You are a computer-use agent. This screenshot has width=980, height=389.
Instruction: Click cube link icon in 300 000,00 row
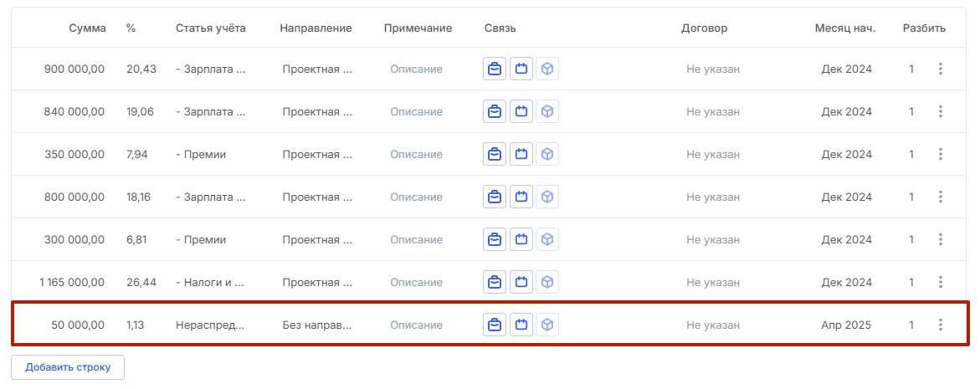547,239
